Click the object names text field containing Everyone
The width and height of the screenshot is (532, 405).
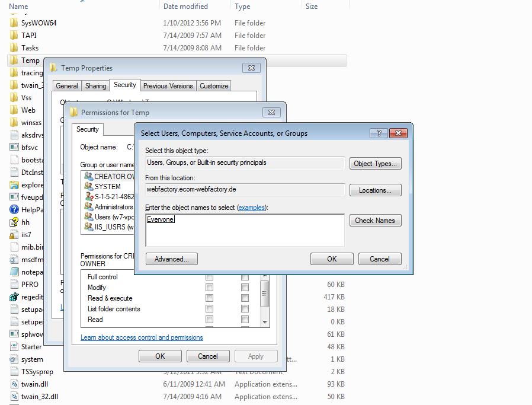[x=244, y=229]
